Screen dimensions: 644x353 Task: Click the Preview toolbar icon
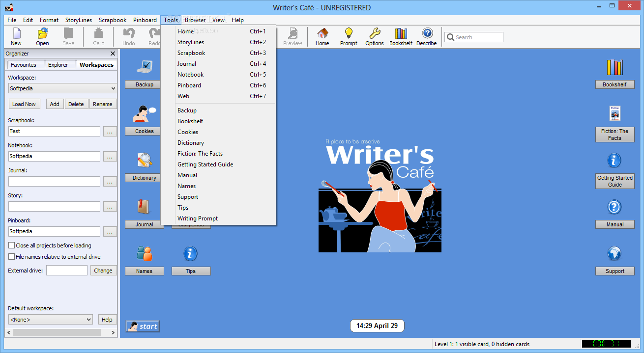(293, 37)
